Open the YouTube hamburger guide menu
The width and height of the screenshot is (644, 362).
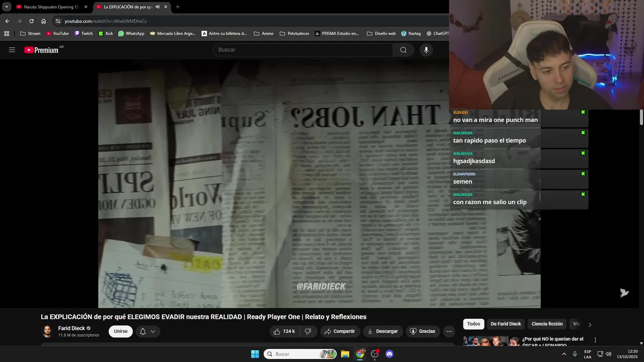[x=12, y=50]
